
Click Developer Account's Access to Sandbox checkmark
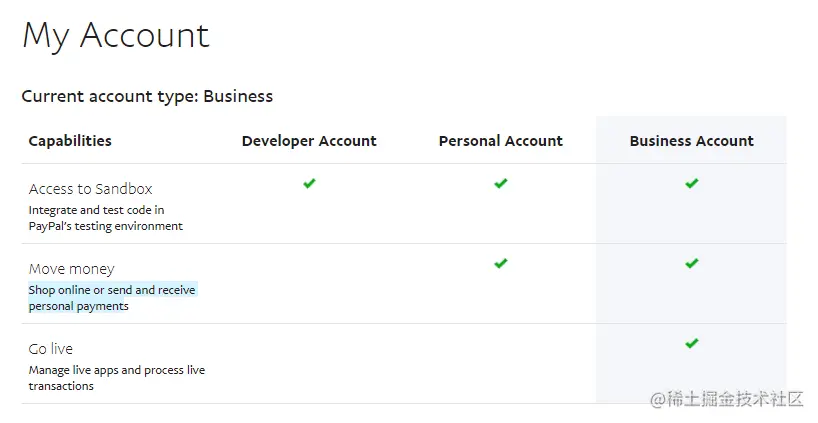[x=309, y=184]
